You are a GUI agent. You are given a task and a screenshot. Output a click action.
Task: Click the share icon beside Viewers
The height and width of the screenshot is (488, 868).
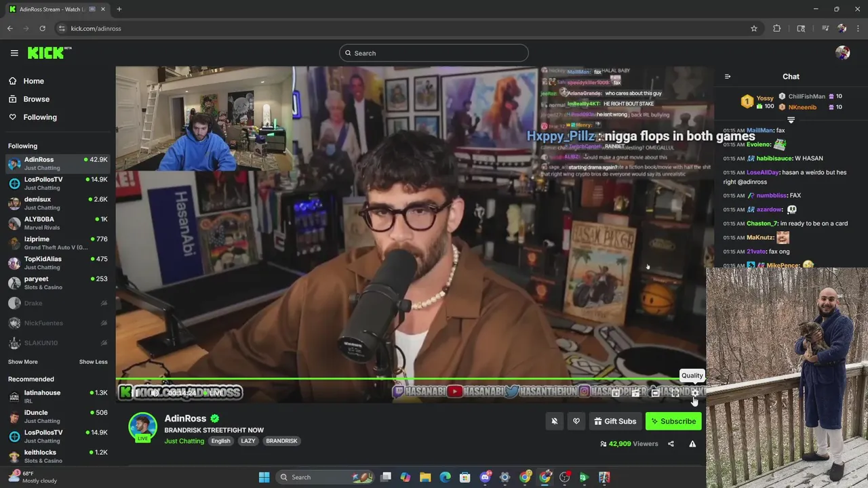(671, 444)
